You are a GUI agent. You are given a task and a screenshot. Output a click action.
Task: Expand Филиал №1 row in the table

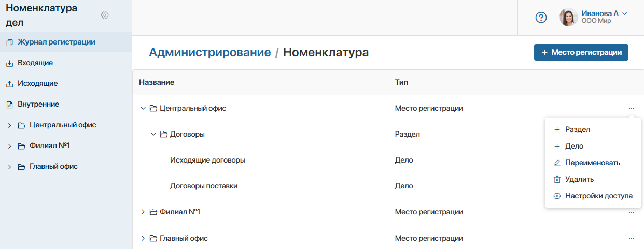tap(143, 212)
